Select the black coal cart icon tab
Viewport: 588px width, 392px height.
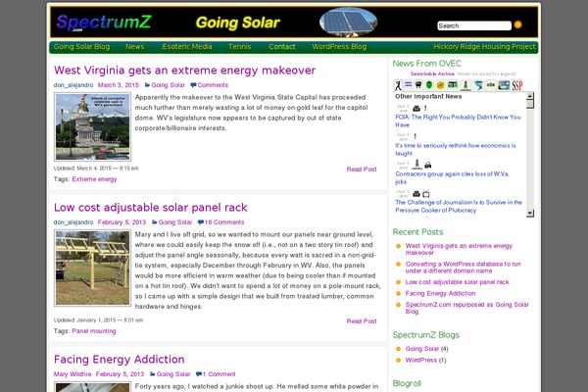click(418, 85)
